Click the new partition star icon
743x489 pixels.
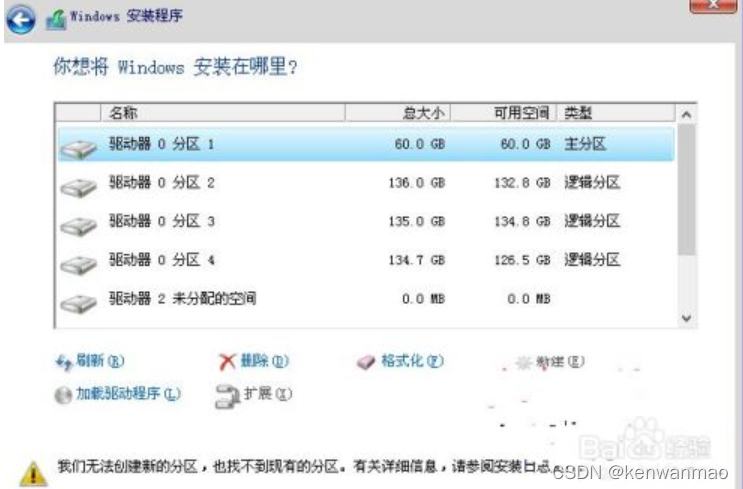[x=523, y=363]
